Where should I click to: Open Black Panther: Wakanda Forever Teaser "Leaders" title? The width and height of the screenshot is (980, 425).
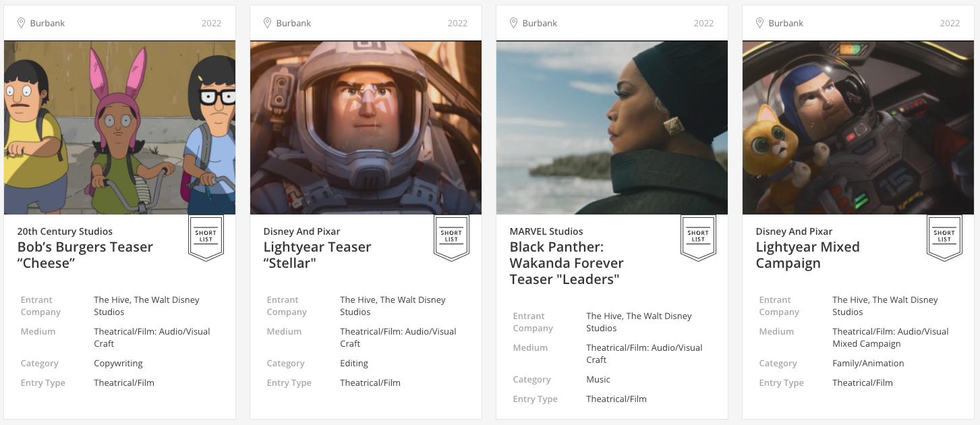[x=567, y=263]
